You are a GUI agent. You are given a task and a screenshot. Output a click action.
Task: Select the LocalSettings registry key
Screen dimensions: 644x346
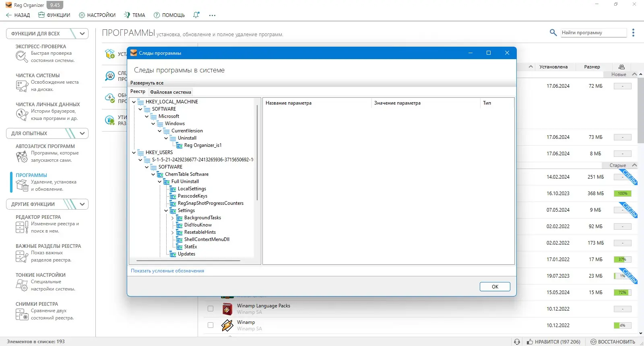click(x=192, y=189)
